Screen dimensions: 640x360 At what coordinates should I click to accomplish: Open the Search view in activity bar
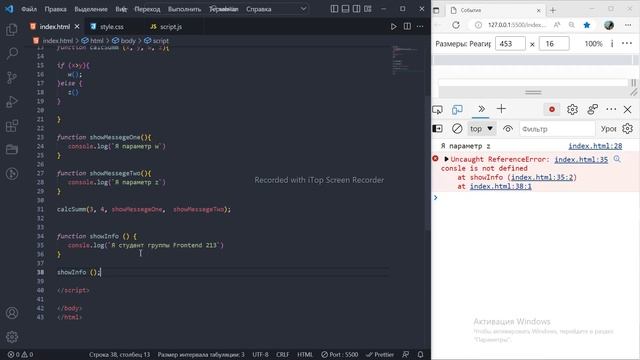point(12,53)
